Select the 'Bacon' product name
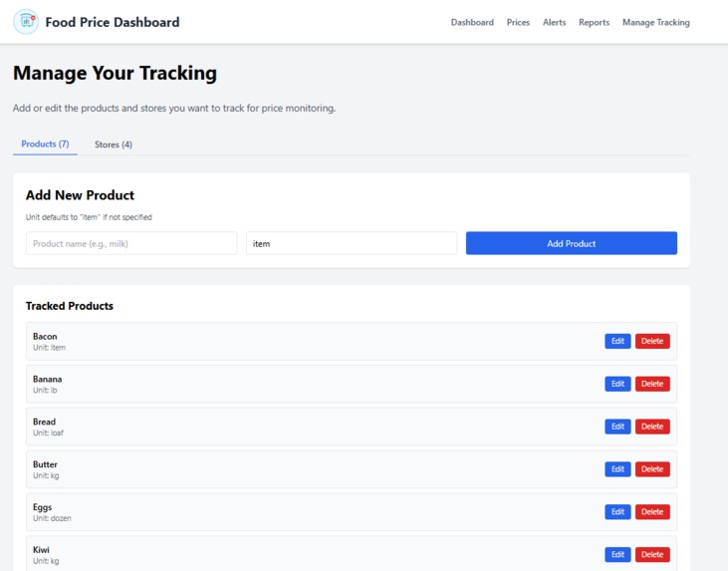This screenshot has height=571, width=728. coord(45,337)
